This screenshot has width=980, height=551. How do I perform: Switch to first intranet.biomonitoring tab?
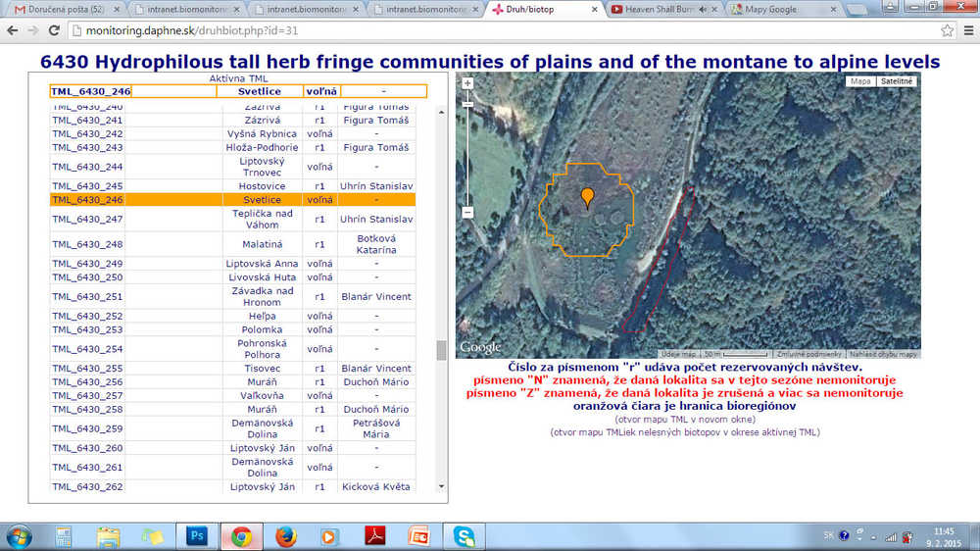coord(185,10)
